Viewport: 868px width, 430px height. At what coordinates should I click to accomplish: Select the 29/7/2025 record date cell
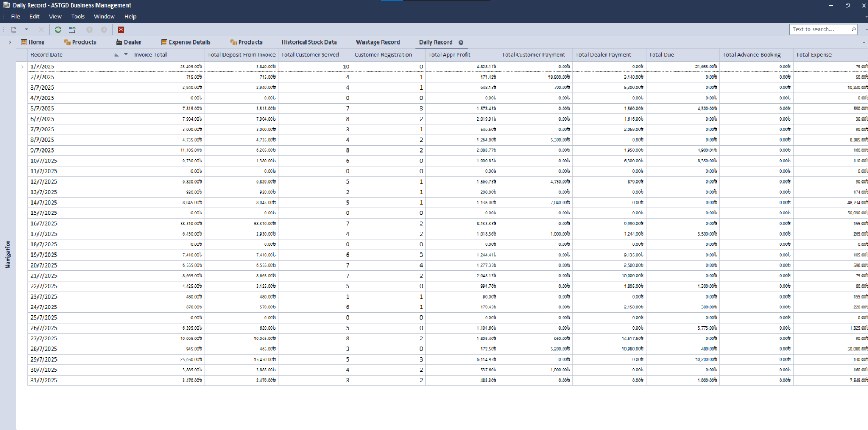click(x=79, y=359)
